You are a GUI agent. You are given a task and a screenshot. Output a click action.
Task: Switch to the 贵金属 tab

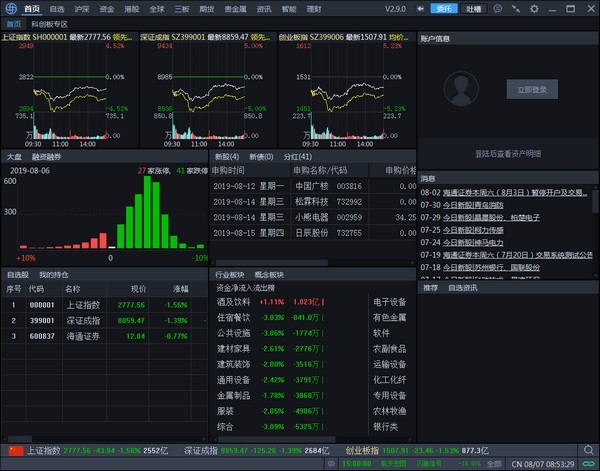click(233, 9)
